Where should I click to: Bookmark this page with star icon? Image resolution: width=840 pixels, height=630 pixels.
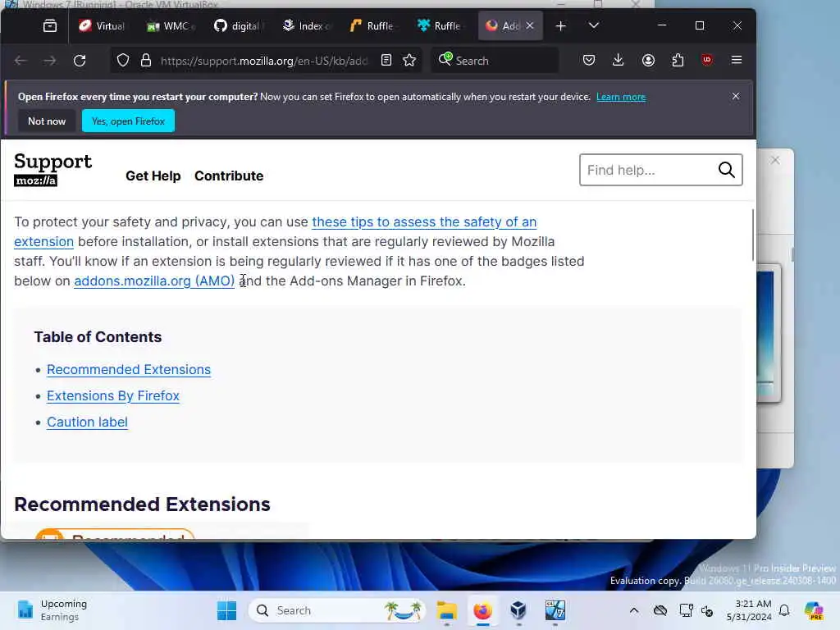pyautogui.click(x=409, y=61)
